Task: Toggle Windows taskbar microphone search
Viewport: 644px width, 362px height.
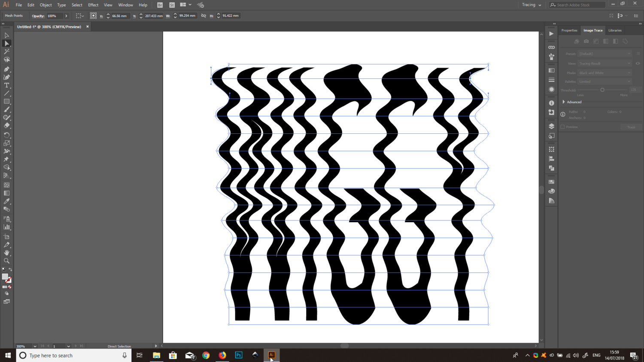Action: pos(125,355)
